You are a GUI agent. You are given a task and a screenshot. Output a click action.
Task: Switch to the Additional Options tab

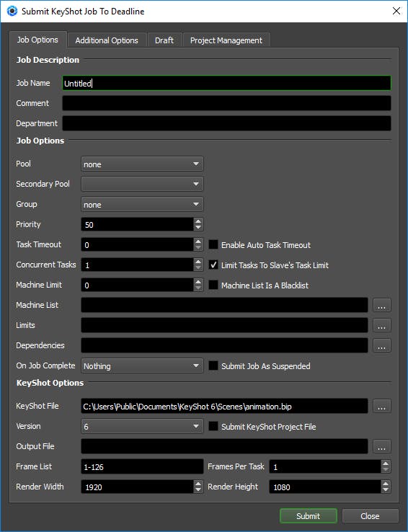107,40
